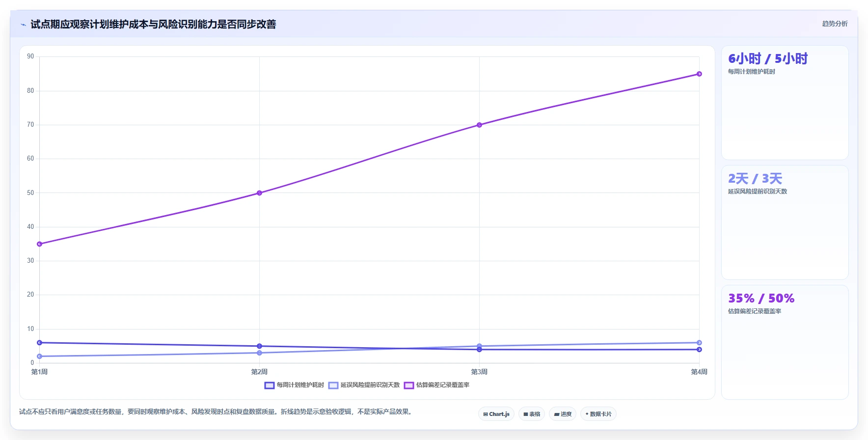The height and width of the screenshot is (440, 868).
Task: Toggle the 每周计划维护耗时 legend item
Action: [294, 385]
